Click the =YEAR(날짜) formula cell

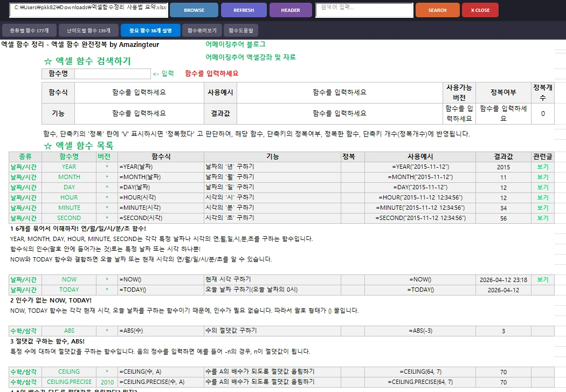tap(161, 167)
